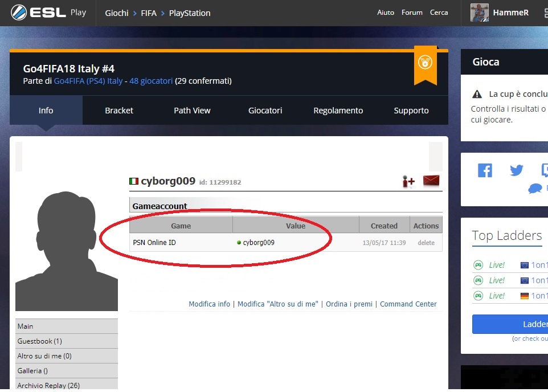
Task: Open the Facebook share icon
Action: pyautogui.click(x=485, y=170)
